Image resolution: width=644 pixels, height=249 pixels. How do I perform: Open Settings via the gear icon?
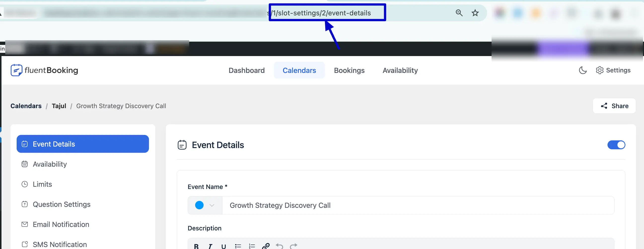(600, 70)
